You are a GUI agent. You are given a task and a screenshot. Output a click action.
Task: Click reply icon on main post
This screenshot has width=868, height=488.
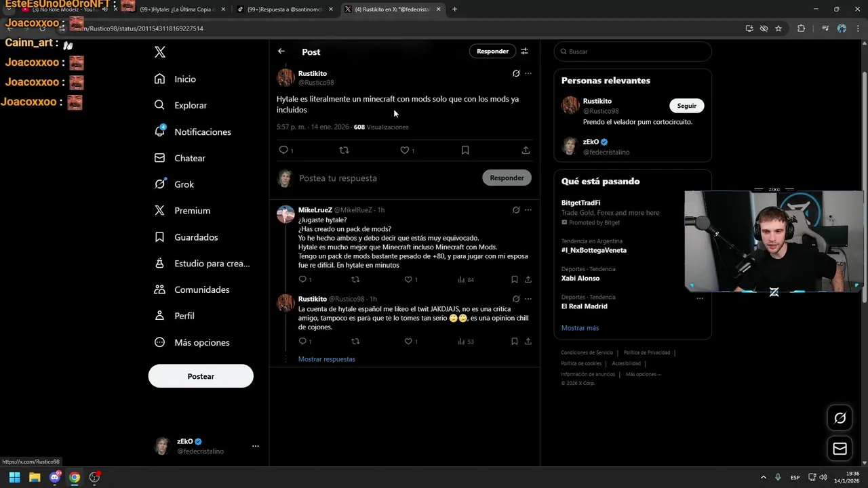click(x=283, y=150)
